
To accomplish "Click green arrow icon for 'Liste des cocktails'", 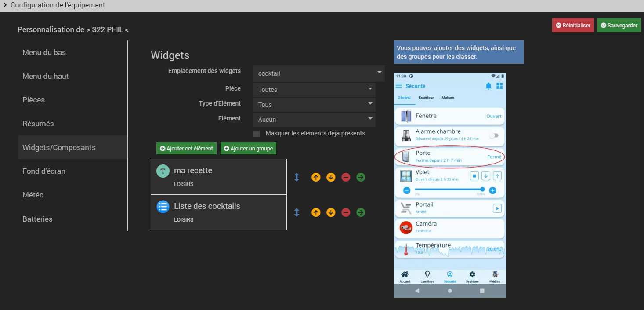I will 361,212.
